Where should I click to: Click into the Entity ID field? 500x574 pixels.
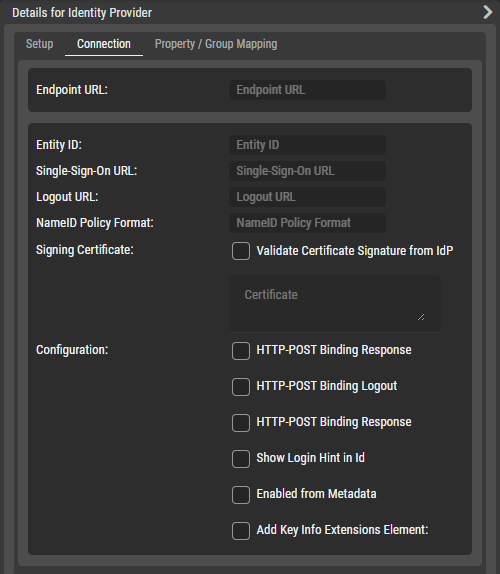(x=307, y=145)
